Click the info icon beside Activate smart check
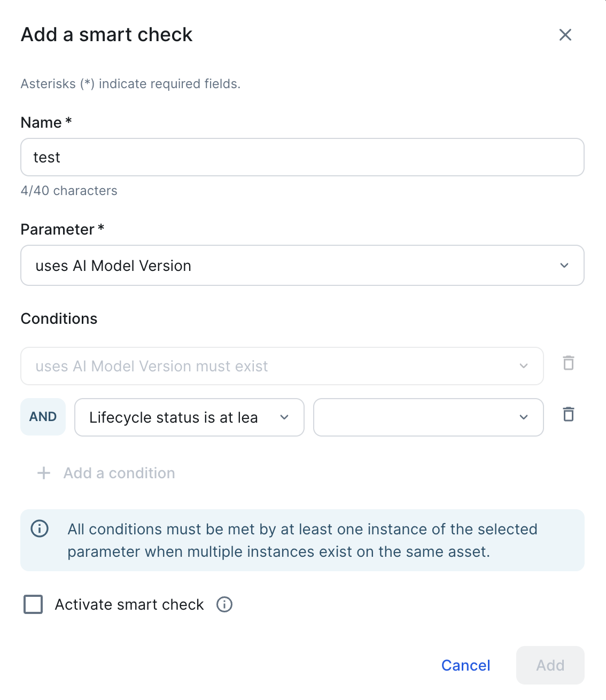This screenshot has width=606, height=700. pos(224,604)
